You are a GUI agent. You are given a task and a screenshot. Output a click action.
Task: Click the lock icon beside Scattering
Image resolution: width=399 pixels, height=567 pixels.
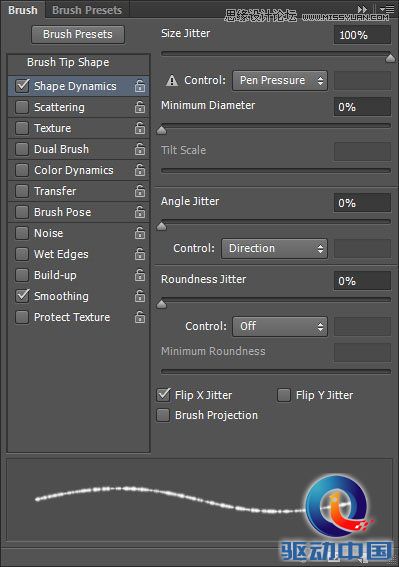[140, 107]
